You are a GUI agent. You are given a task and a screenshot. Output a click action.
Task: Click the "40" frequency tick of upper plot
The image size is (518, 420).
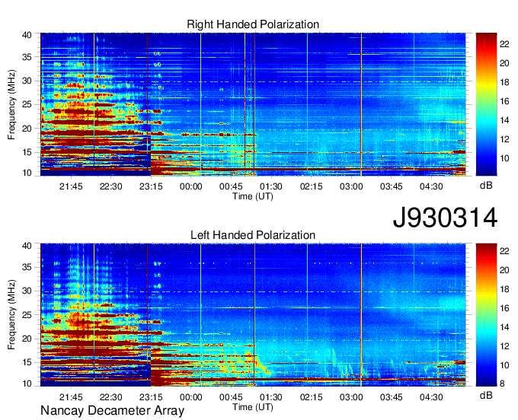coord(27,35)
